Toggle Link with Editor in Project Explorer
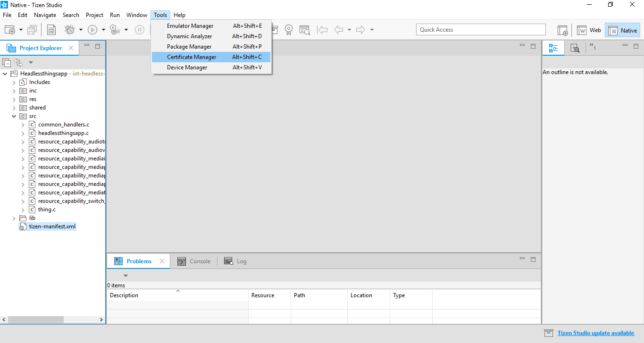Viewport: 644px width, 343px height. [18, 62]
